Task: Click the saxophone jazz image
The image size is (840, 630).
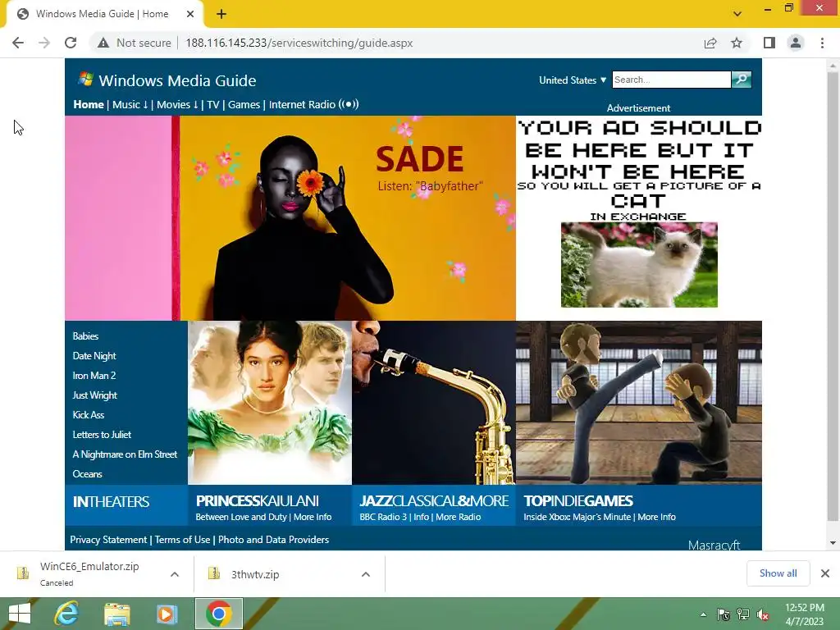Action: pyautogui.click(x=434, y=403)
